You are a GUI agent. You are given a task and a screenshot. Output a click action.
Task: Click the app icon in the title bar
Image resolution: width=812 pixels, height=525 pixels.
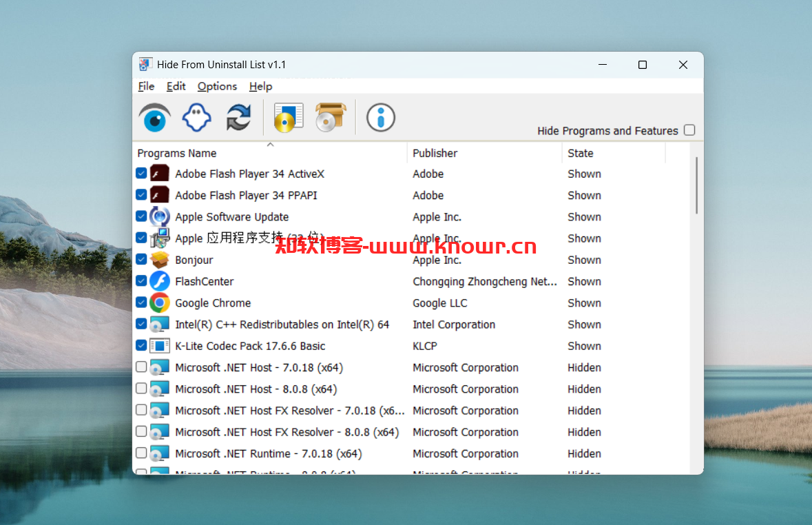pyautogui.click(x=145, y=64)
